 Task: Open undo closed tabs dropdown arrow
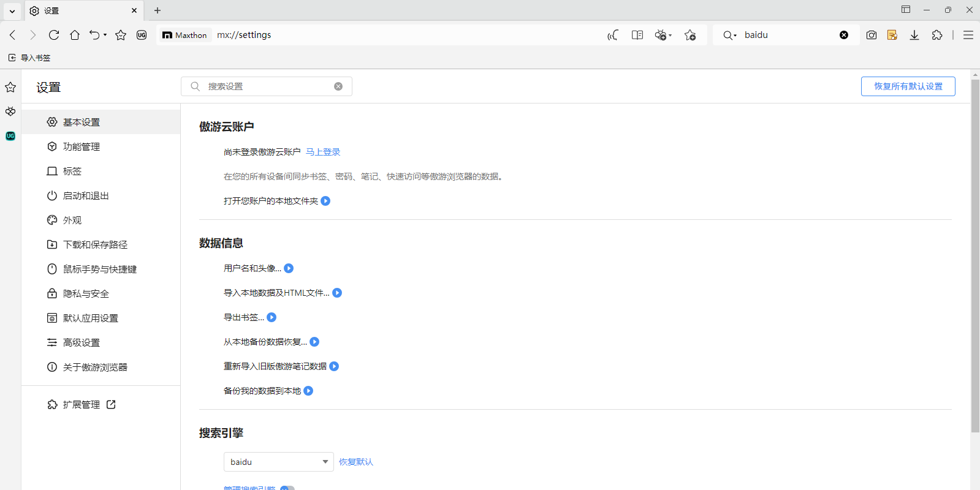105,35
